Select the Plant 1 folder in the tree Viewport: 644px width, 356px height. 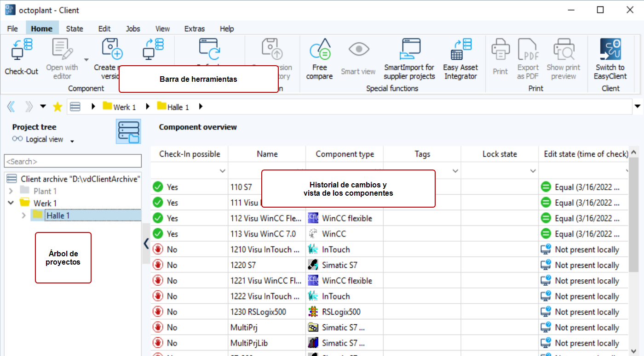(x=39, y=191)
